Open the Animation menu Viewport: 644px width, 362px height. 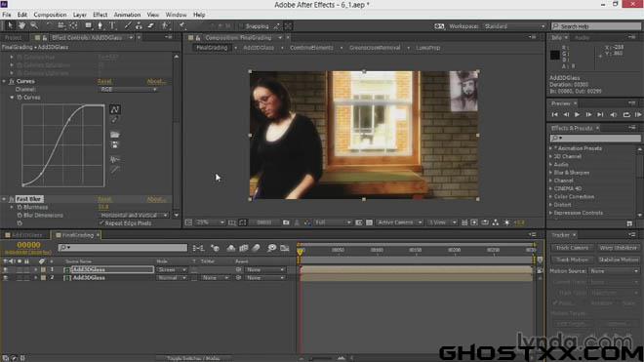click(127, 15)
